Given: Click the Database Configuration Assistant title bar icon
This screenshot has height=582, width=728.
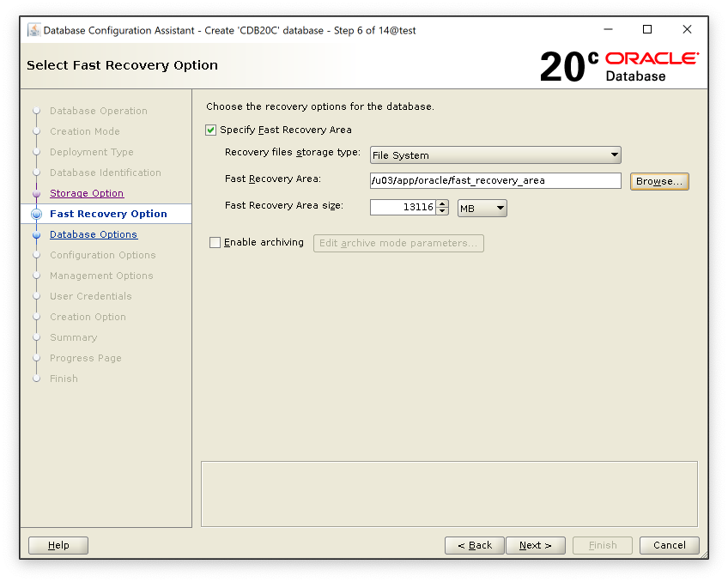Looking at the screenshot, I should coord(33,30).
